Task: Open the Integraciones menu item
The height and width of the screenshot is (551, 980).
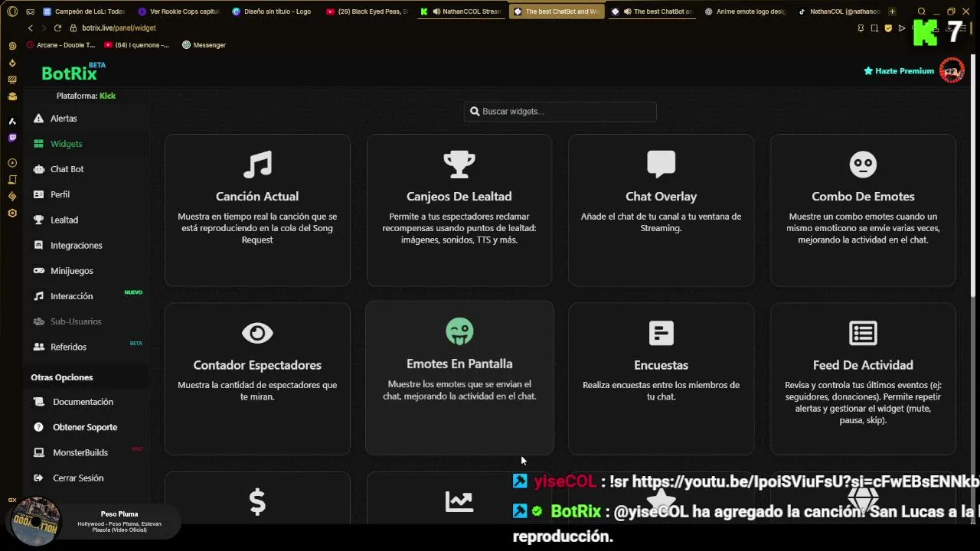Action: [77, 246]
